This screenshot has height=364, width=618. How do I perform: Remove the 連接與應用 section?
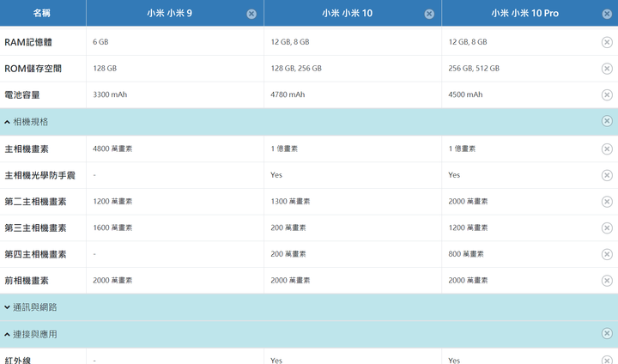(x=607, y=334)
